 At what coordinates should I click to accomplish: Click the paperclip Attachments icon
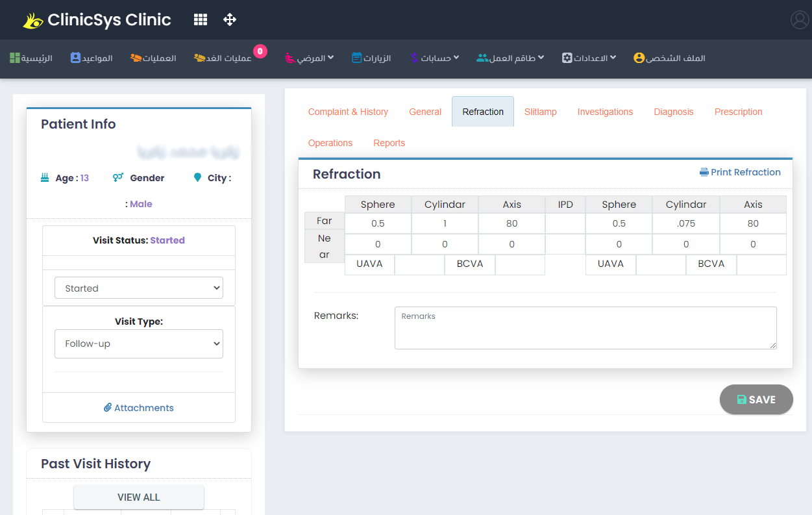click(108, 408)
